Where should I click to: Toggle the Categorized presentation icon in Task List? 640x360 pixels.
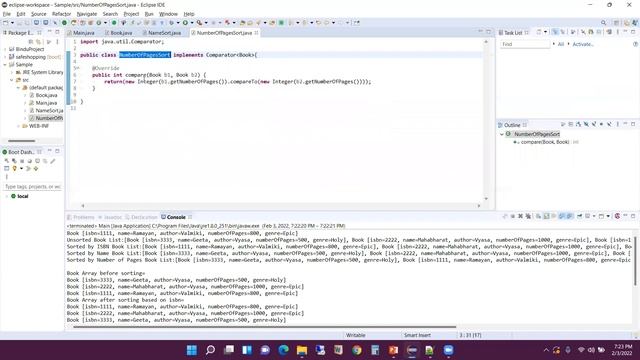[555, 32]
